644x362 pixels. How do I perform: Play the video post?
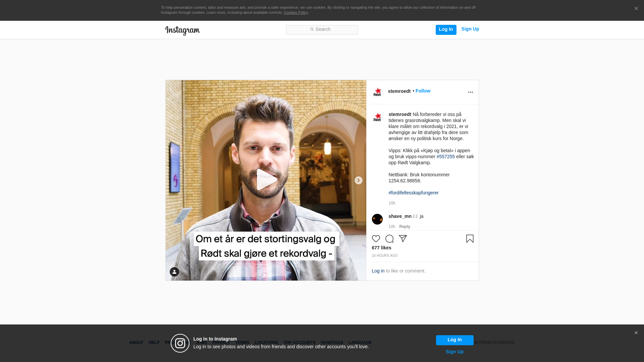(267, 180)
